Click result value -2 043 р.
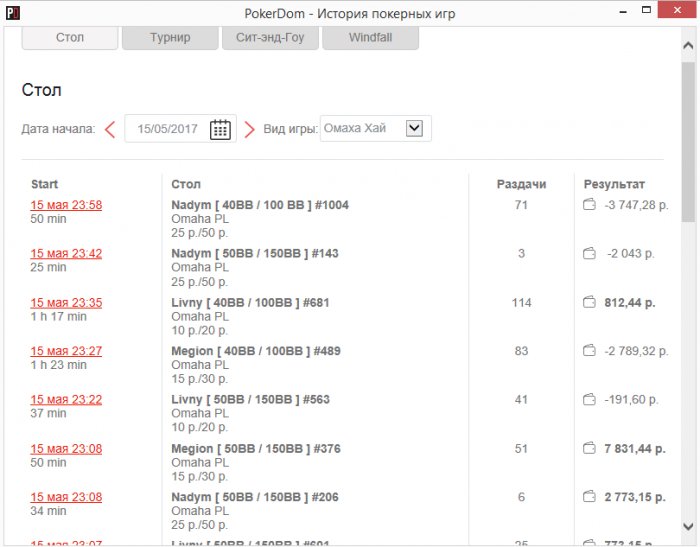Viewport: 700px width, 547px height. (x=631, y=254)
